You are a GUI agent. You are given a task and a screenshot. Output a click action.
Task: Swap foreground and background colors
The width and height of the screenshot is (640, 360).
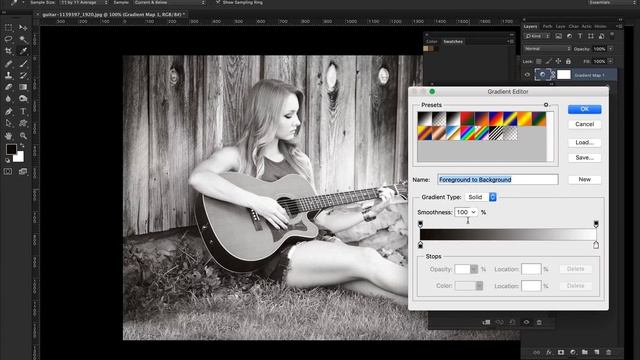coord(22,145)
